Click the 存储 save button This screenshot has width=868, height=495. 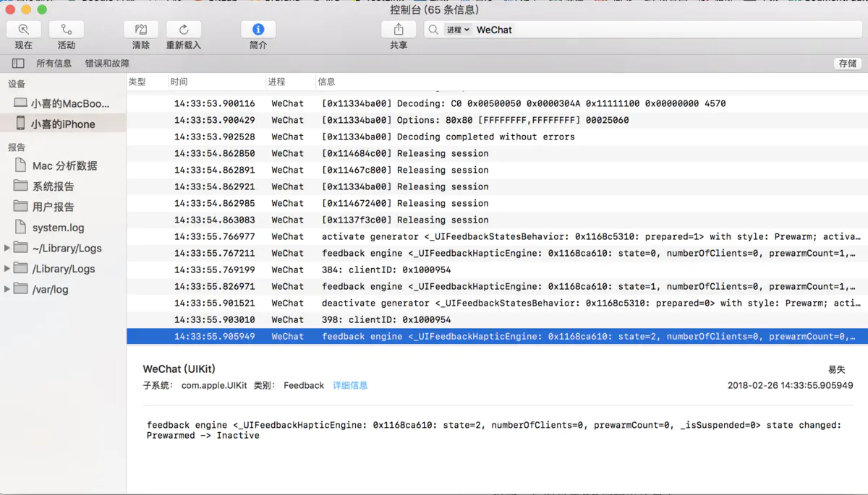pos(848,64)
